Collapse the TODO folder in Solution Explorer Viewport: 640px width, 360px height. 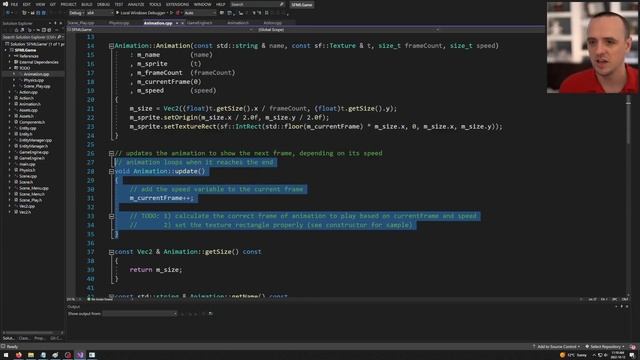click(10, 68)
